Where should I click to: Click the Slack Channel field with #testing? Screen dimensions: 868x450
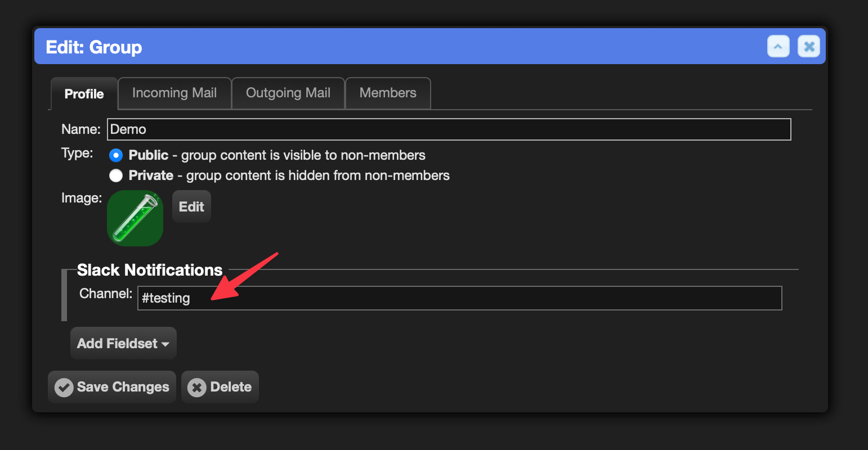pyautogui.click(x=459, y=298)
